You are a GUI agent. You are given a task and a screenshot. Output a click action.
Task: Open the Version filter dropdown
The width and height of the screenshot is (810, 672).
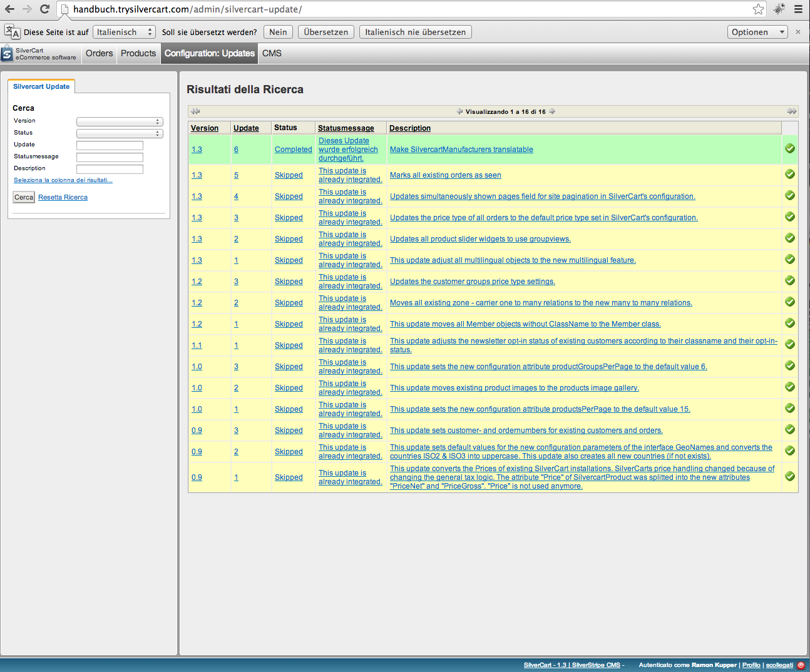pyautogui.click(x=120, y=121)
